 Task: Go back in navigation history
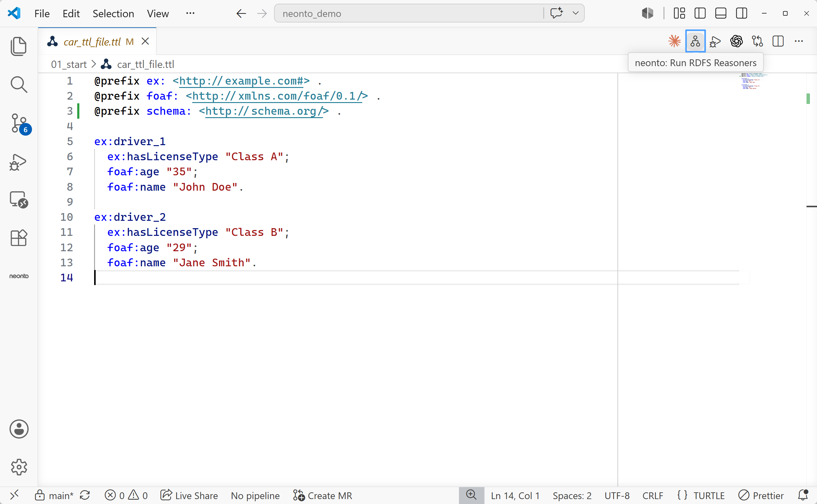(241, 13)
